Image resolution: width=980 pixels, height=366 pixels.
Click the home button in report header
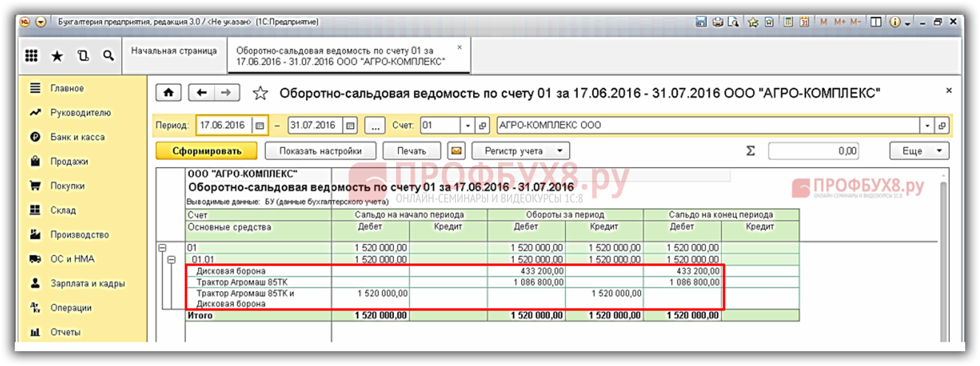click(x=169, y=93)
